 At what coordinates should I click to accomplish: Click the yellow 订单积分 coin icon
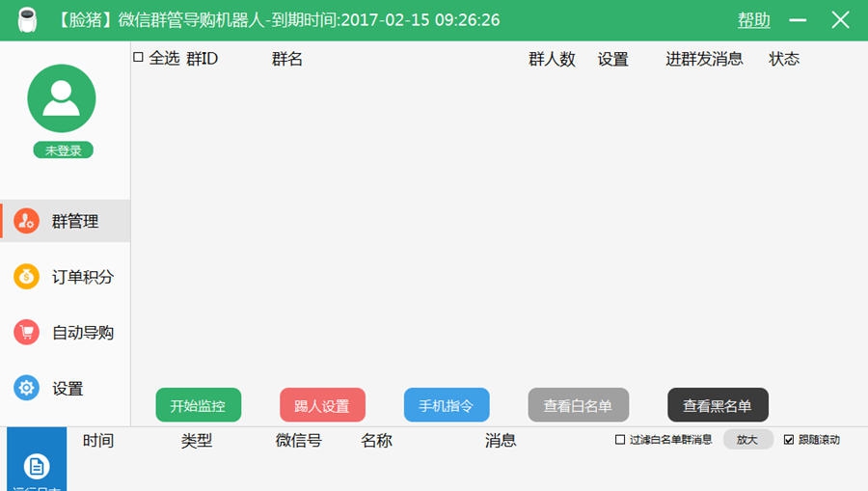(x=26, y=276)
